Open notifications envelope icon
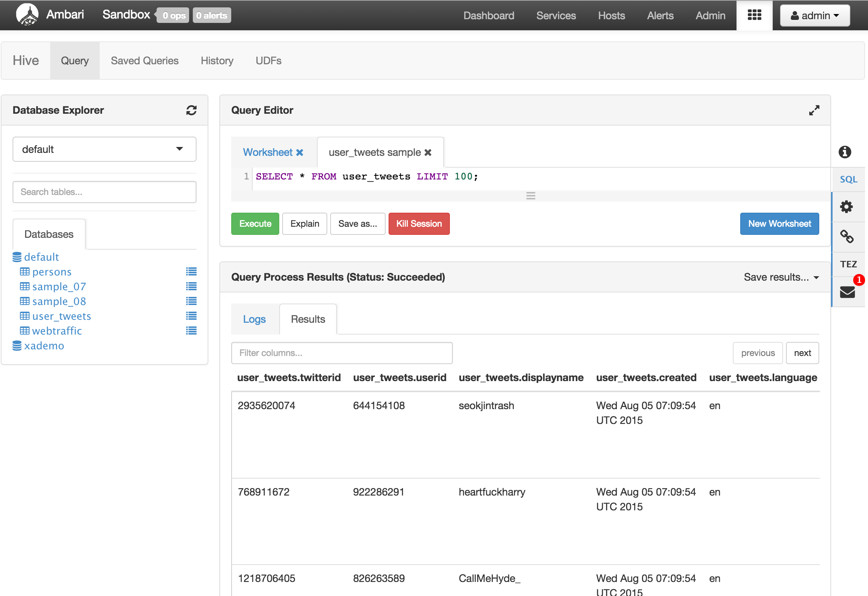Screen dimensions: 868x596 click(x=847, y=292)
